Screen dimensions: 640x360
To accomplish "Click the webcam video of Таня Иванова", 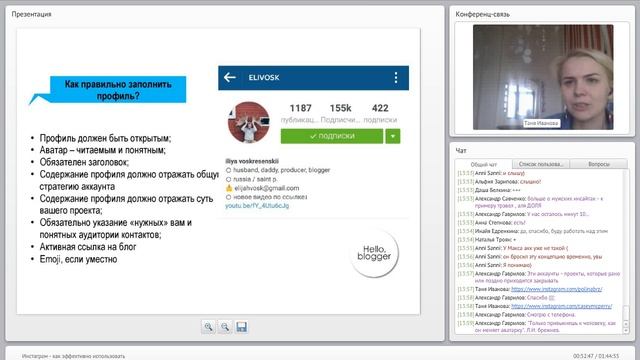I will click(543, 77).
